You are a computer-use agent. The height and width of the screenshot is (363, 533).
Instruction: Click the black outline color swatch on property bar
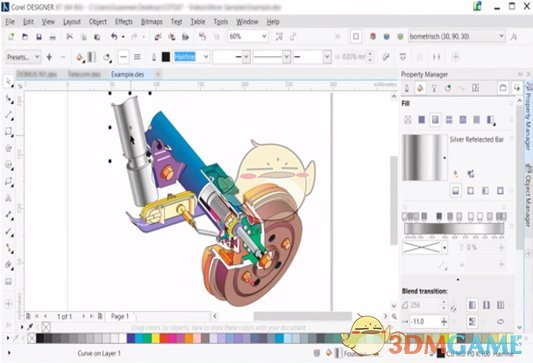(166, 57)
